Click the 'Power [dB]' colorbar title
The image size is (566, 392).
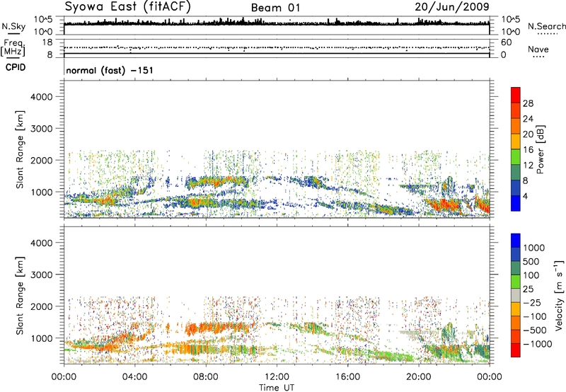click(x=540, y=149)
